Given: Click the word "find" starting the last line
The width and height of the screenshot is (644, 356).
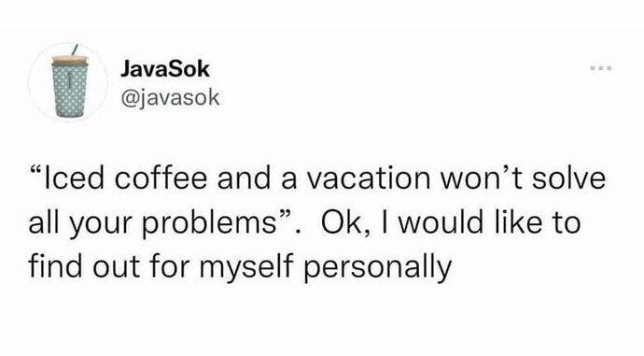Looking at the screenshot, I should (55, 265).
